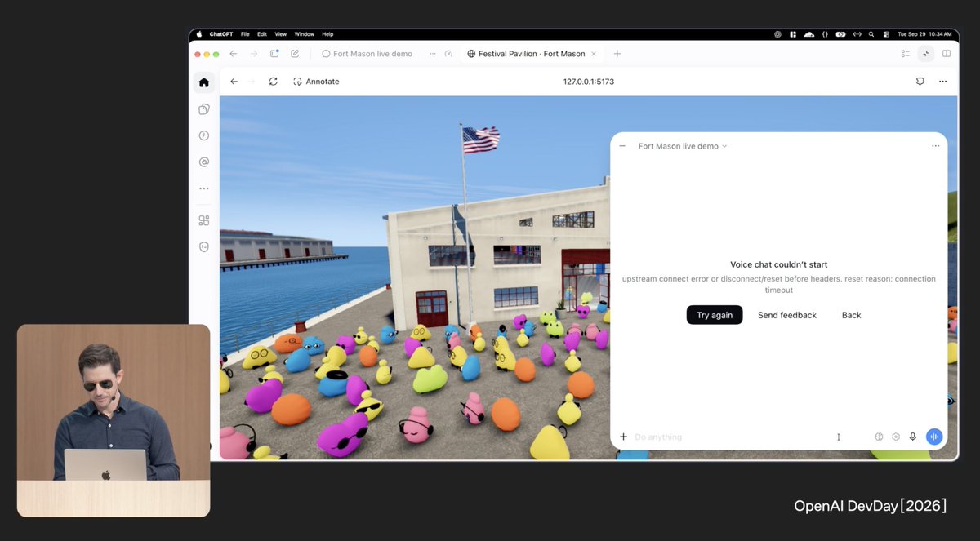980x541 pixels.
Task: Click the plus attach icon in chat input
Action: (x=623, y=437)
